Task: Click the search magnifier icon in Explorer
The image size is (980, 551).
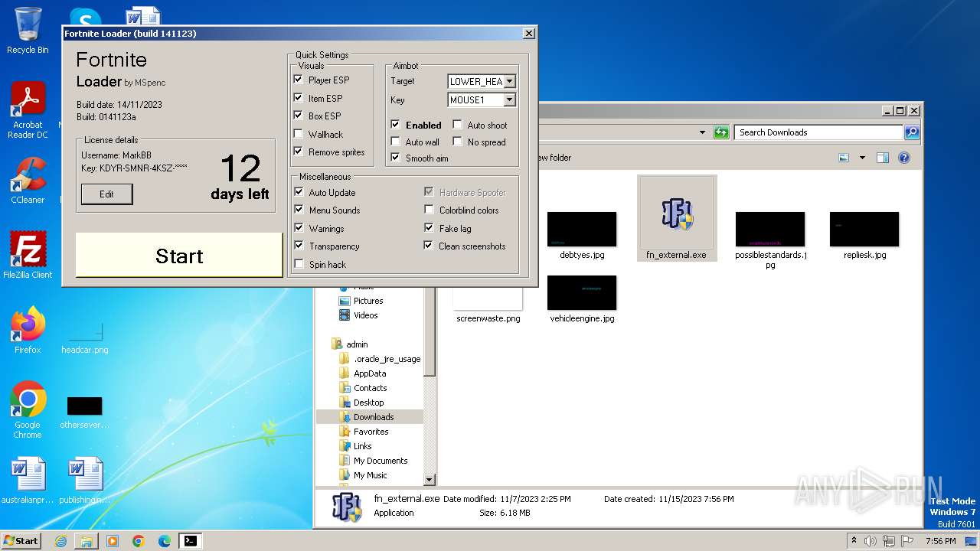Action: (x=911, y=132)
